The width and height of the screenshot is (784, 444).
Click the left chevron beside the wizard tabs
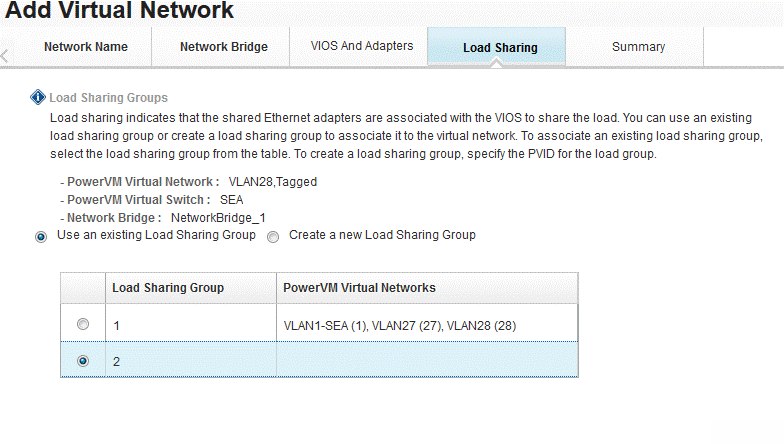pos(5,54)
